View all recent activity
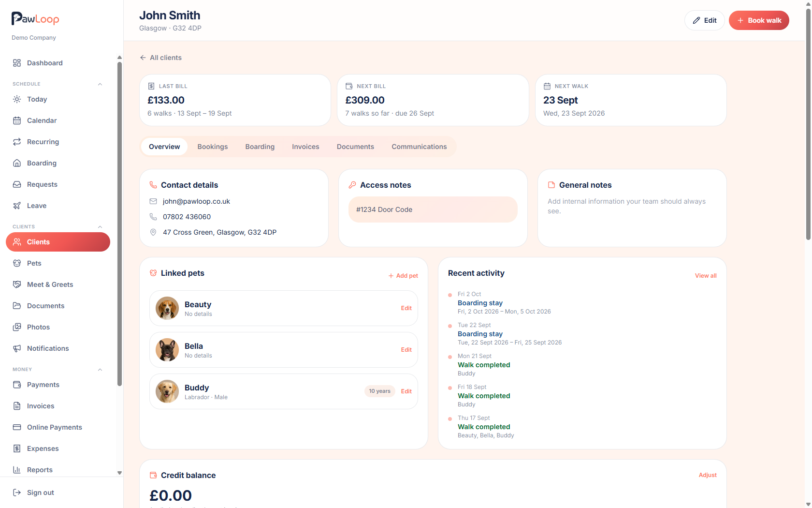The height and width of the screenshot is (508, 812). pyautogui.click(x=706, y=276)
